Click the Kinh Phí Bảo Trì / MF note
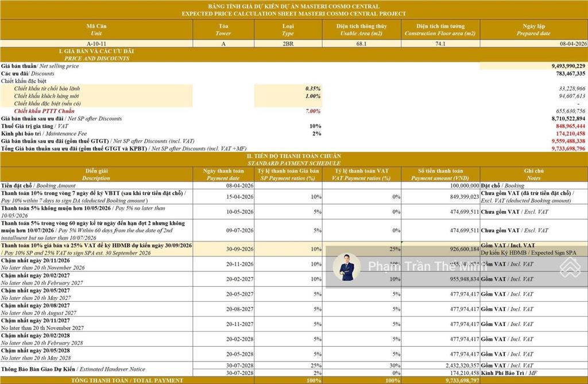 (x=509, y=373)
